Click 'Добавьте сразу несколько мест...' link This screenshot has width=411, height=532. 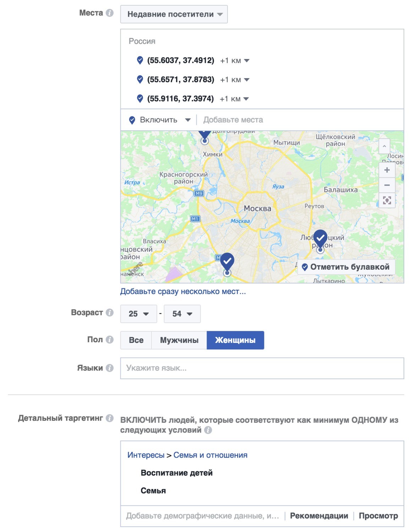pos(183,292)
